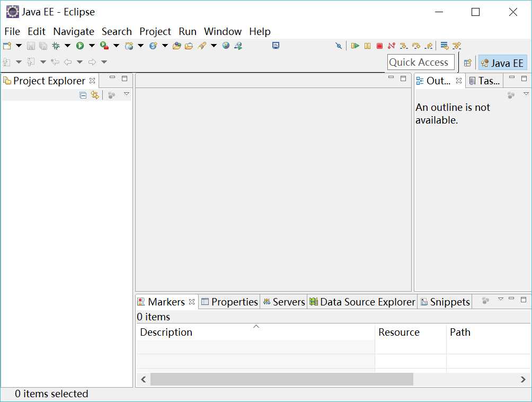Click the Launch Web Services Explorer icon
This screenshot has height=402, width=532.
238,46
